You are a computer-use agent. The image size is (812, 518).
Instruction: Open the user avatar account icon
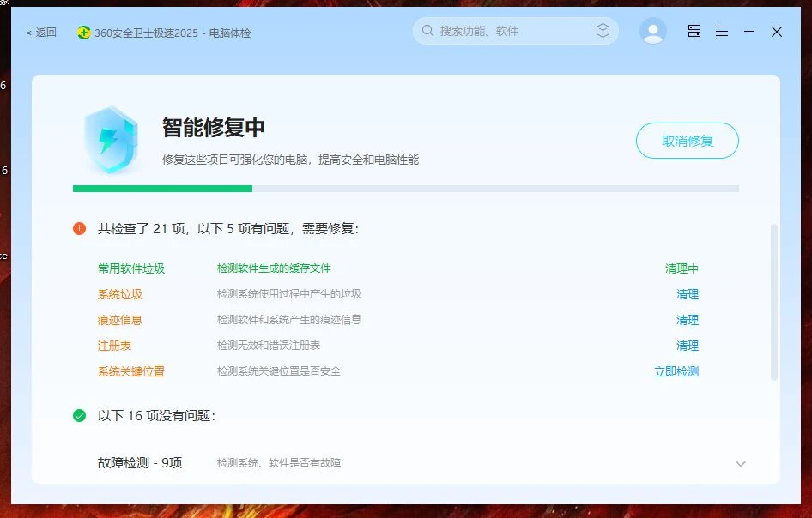(653, 32)
